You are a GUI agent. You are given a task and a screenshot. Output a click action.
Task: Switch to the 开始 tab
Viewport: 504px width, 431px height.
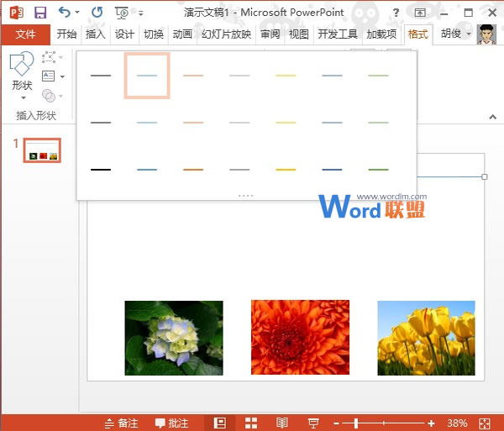67,34
